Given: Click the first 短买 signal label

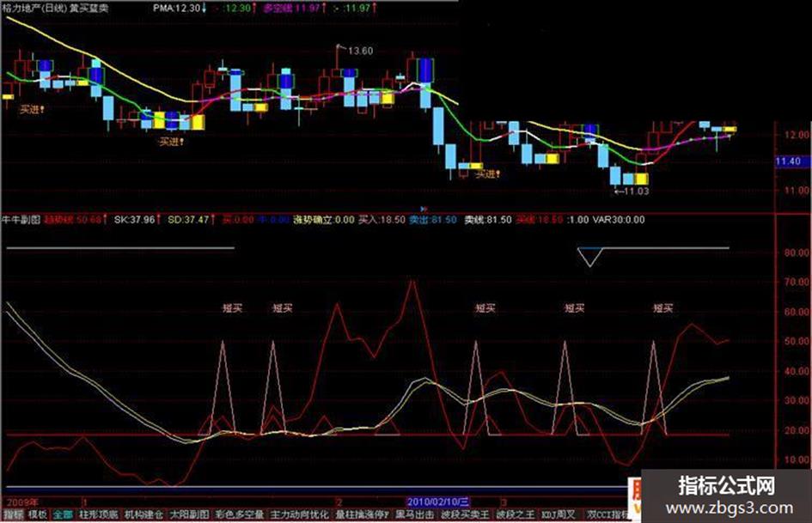Looking at the screenshot, I should pyautogui.click(x=232, y=308).
